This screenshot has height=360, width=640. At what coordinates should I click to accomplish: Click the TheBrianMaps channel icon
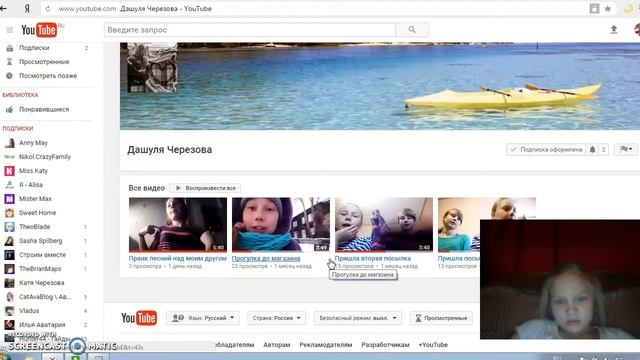9,269
